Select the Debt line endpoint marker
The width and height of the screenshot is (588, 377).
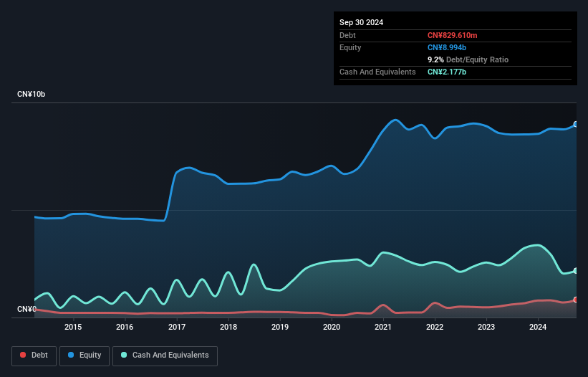575,300
